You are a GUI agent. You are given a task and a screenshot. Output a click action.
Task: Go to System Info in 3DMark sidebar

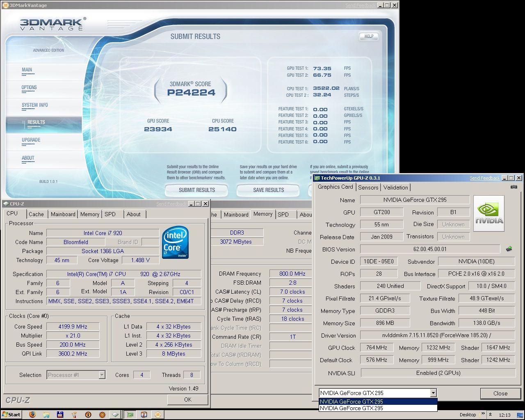43,107
